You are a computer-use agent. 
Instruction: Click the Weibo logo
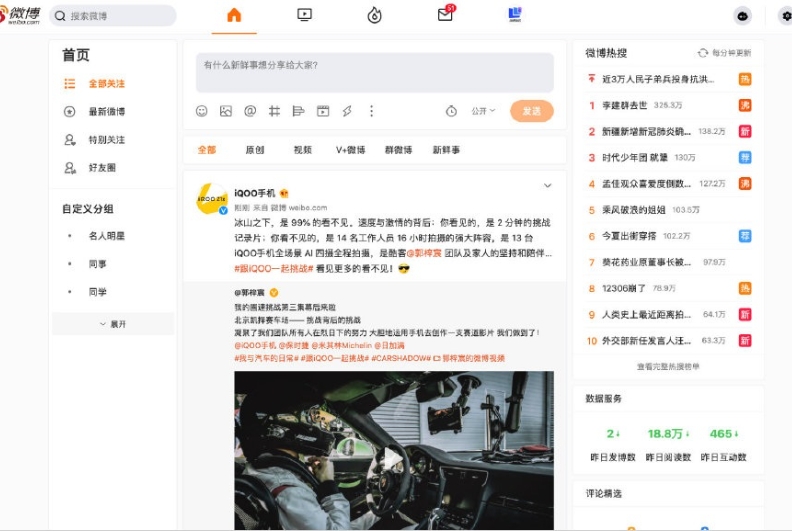[x=20, y=15]
